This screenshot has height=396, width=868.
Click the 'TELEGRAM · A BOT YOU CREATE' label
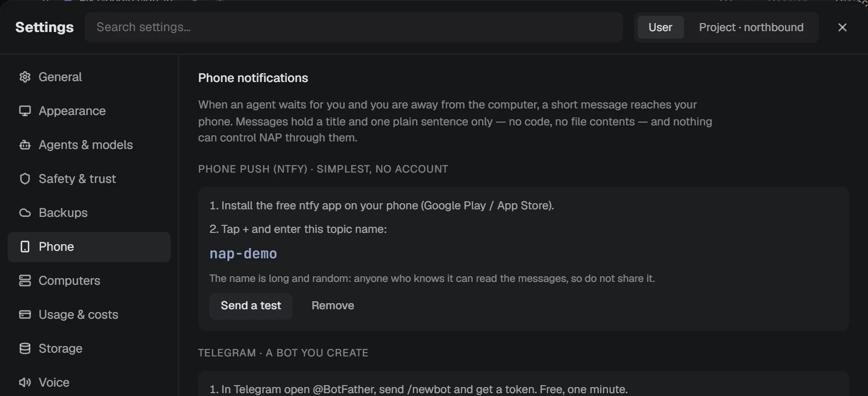283,353
